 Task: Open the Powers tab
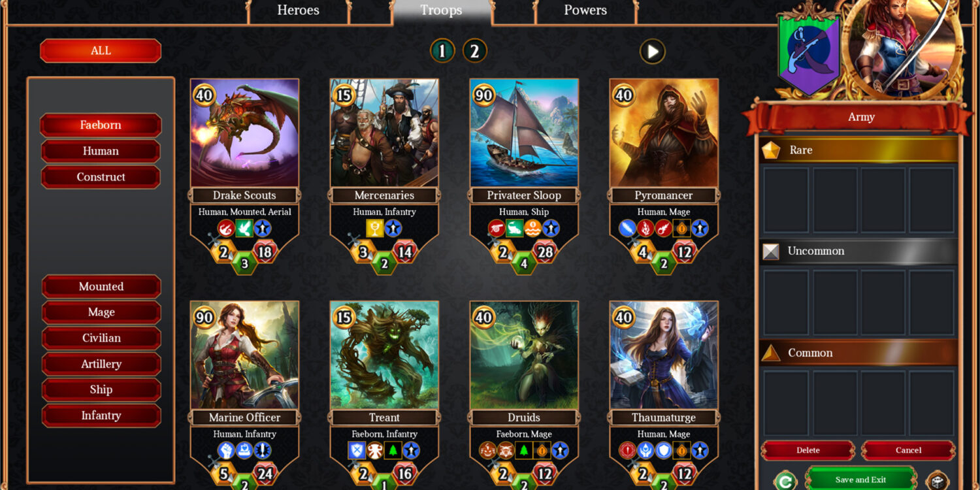(x=585, y=11)
